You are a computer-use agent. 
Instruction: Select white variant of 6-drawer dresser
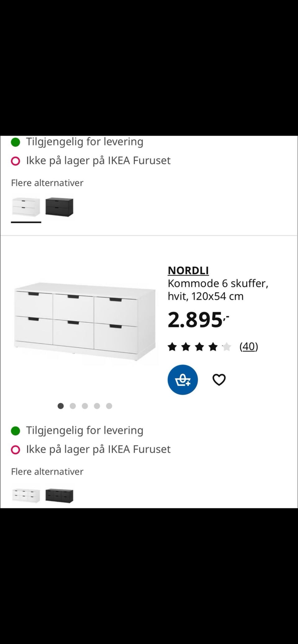click(x=26, y=495)
